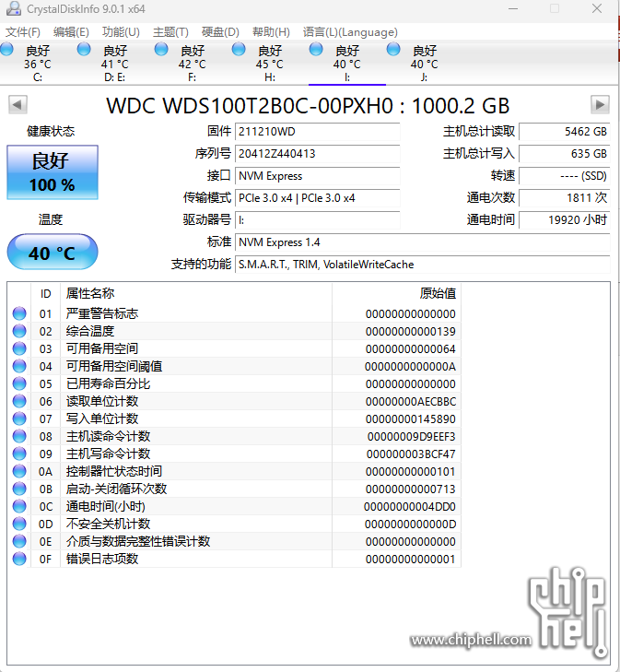The width and height of the screenshot is (620, 672).
Task: Select the 综合温度 attribute row
Action: tap(234, 331)
